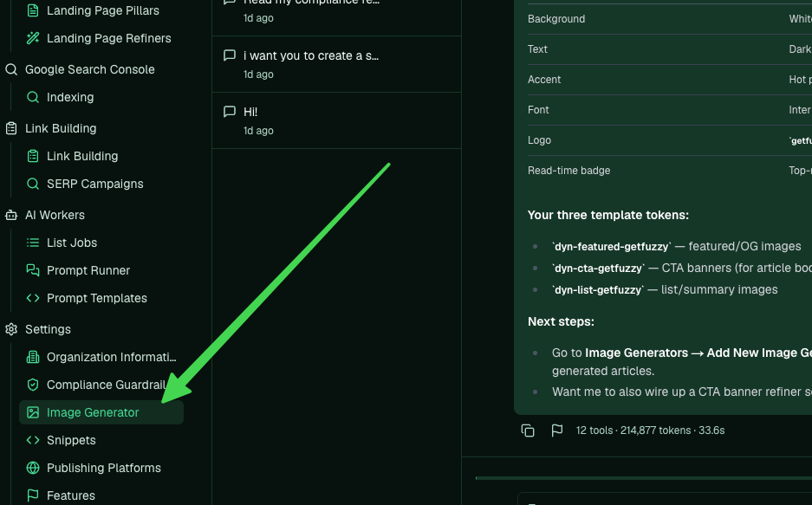
Task: Open the "Hi!" conversation
Action: tap(336, 120)
